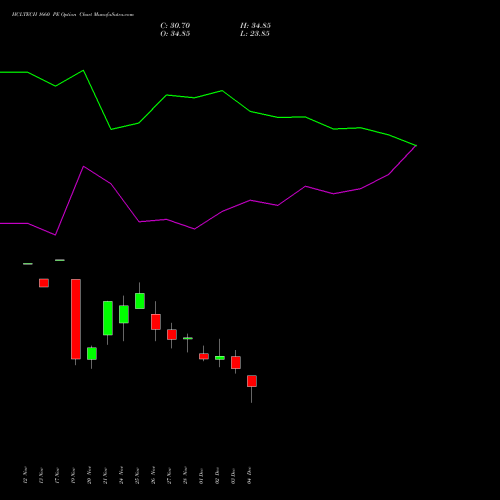The image size is (500, 500).
Task: Click the point where green and purple lines meet
Action: pyautogui.click(x=416, y=146)
